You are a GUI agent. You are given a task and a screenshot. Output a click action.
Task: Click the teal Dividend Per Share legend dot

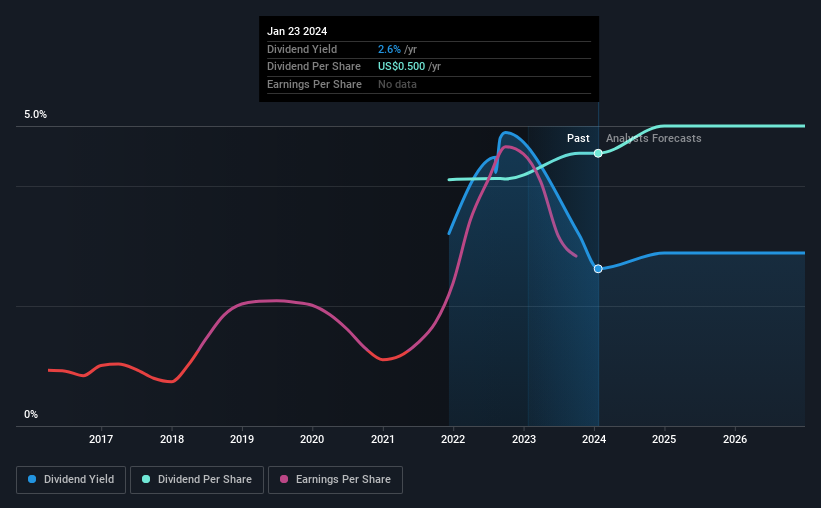pos(146,479)
